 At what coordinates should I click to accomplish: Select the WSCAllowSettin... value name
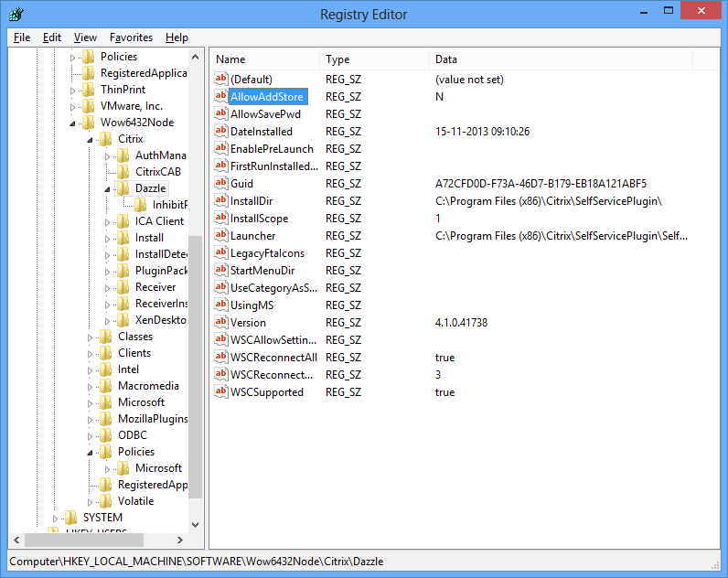tap(273, 340)
